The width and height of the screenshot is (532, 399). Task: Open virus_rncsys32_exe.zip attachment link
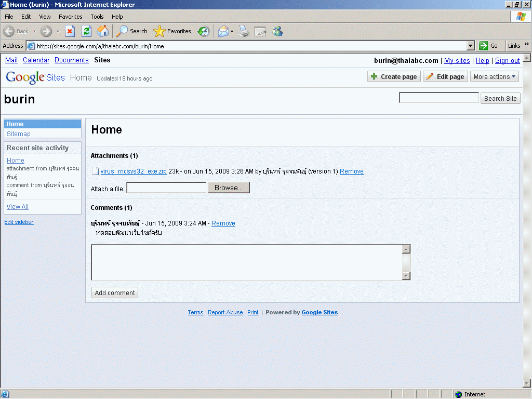(134, 171)
